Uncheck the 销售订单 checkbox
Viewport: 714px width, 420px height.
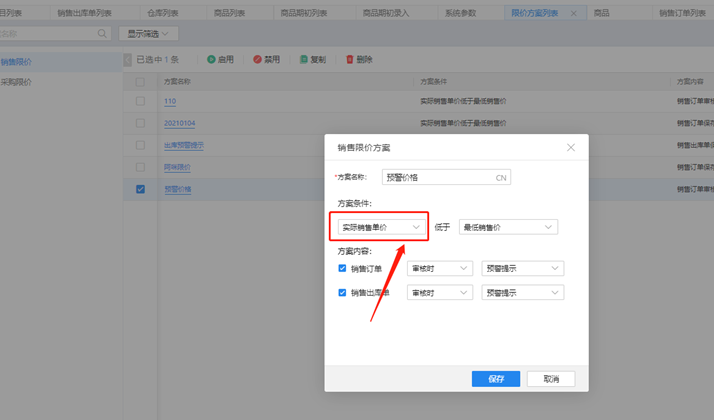pyautogui.click(x=342, y=268)
